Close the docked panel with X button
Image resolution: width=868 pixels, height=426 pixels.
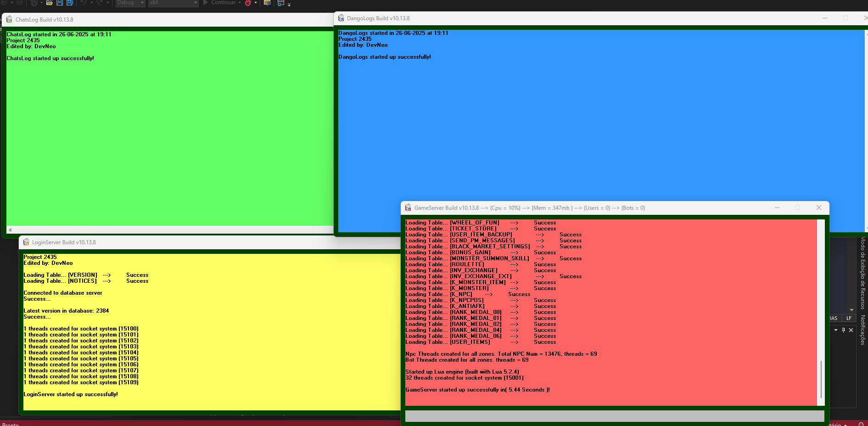point(851,330)
